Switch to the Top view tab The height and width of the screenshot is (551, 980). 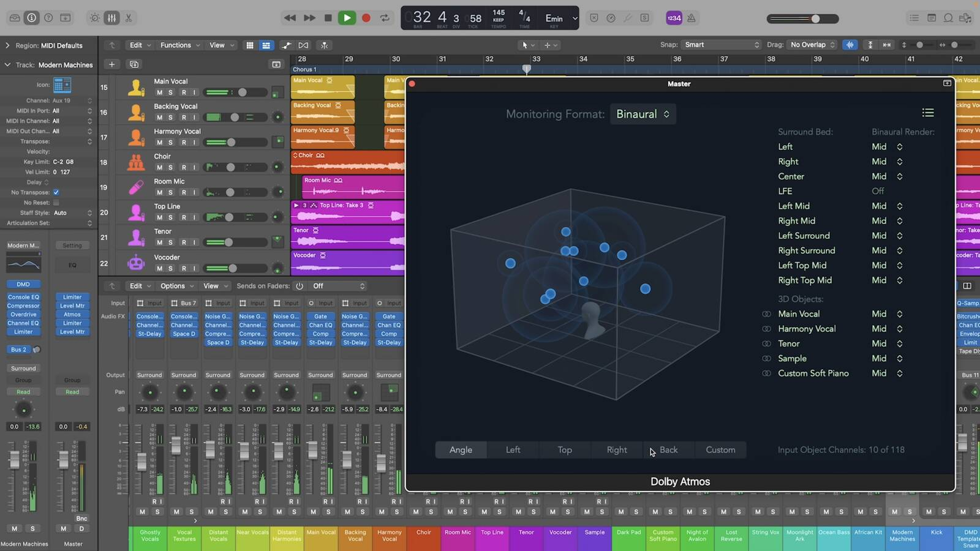click(565, 450)
